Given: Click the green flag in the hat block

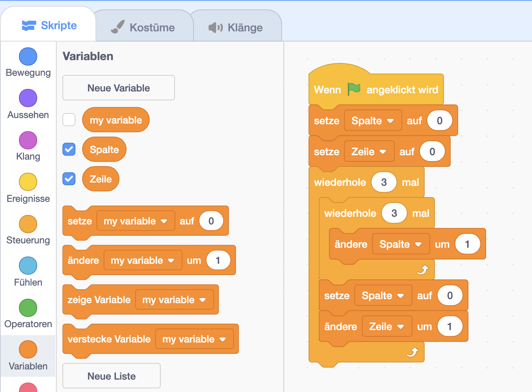Looking at the screenshot, I should tap(353, 89).
